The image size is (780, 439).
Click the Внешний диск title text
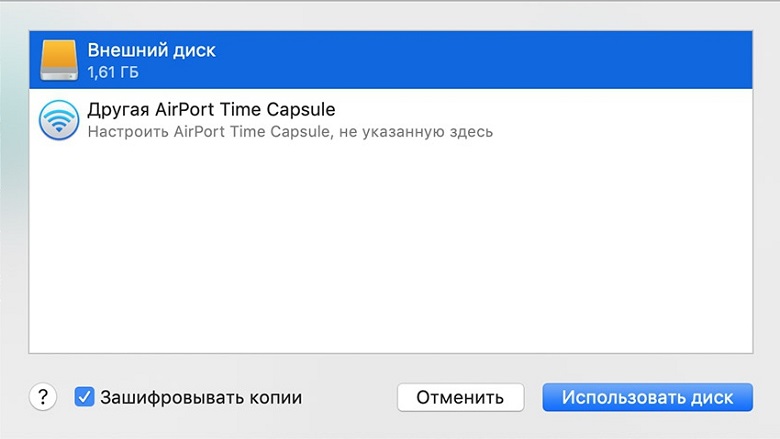click(152, 50)
